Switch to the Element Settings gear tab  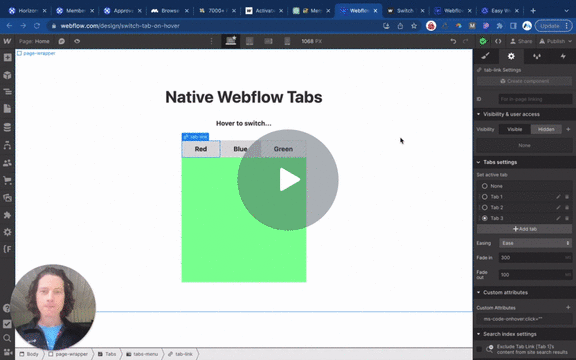(511, 56)
